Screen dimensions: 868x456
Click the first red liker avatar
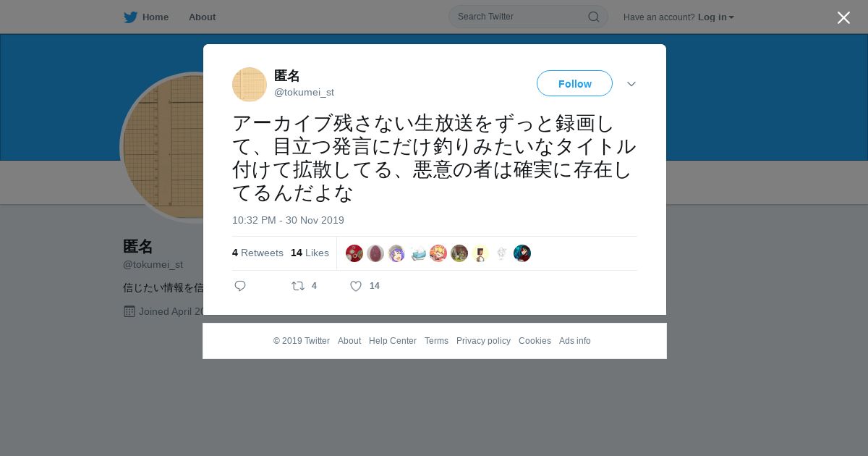(354, 253)
